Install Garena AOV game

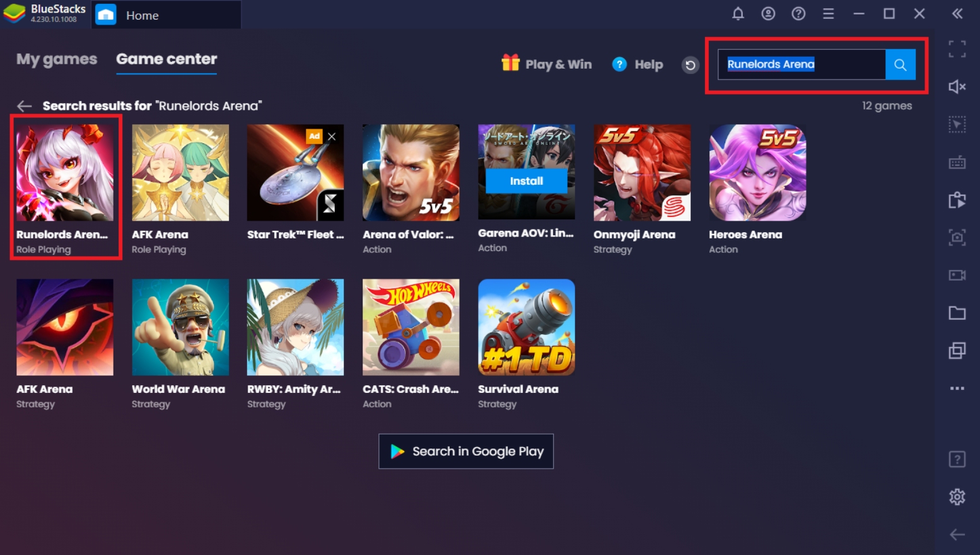coord(527,181)
